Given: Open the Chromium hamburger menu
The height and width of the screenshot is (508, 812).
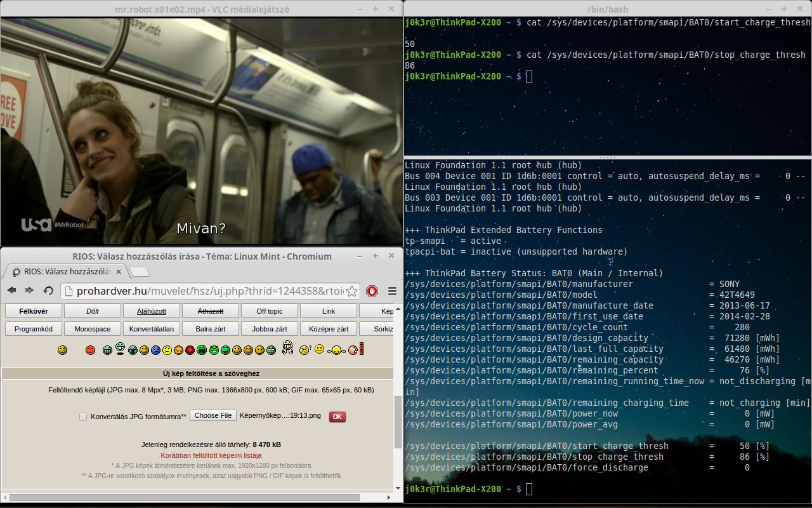Looking at the screenshot, I should 392,291.
